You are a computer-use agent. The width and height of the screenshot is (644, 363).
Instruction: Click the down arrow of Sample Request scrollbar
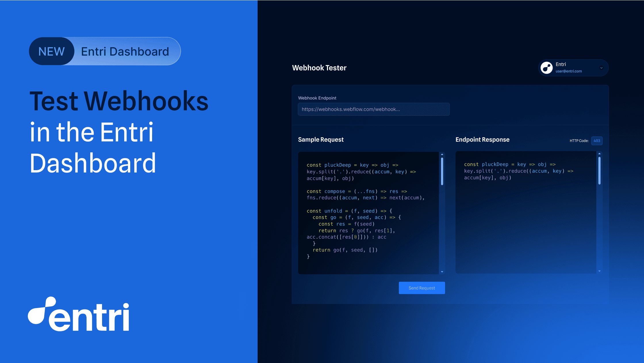tap(442, 272)
